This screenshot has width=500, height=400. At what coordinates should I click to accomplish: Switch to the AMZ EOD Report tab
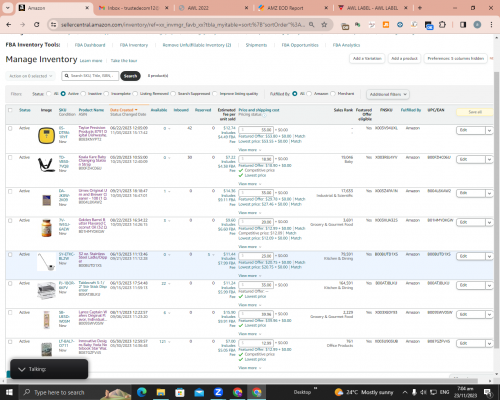(x=293, y=8)
